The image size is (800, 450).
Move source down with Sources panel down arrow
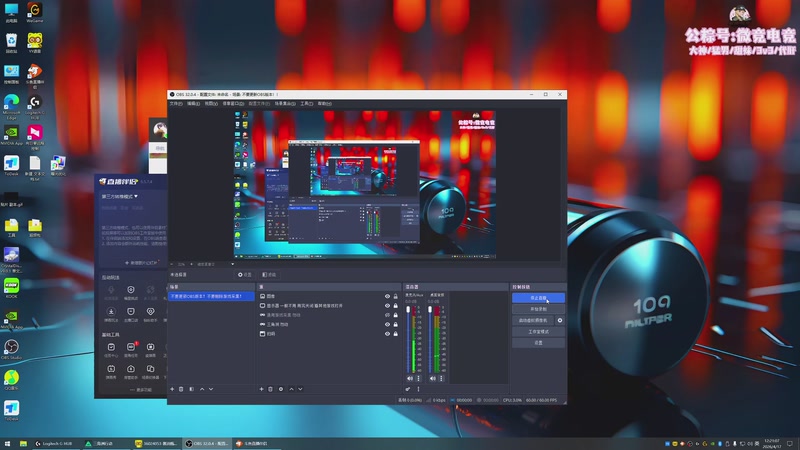[x=301, y=389]
